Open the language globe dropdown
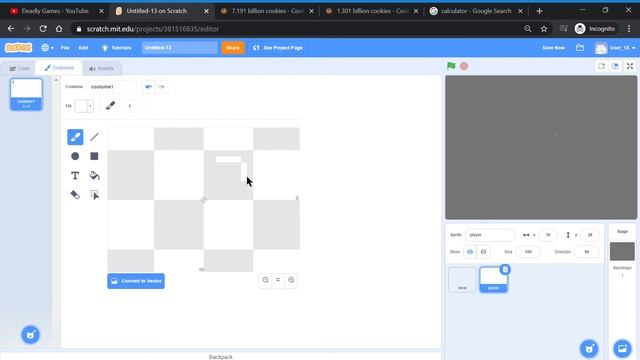 pos(47,48)
